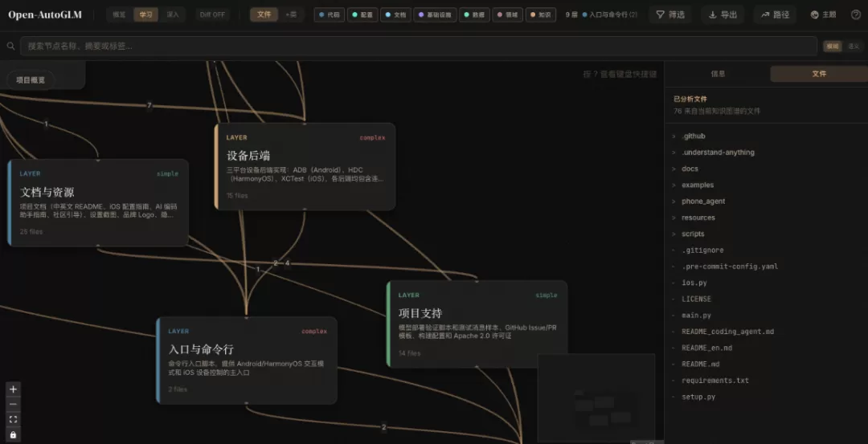868x444 pixels.
Task: Select the 设备后端 layer node
Action: point(305,166)
